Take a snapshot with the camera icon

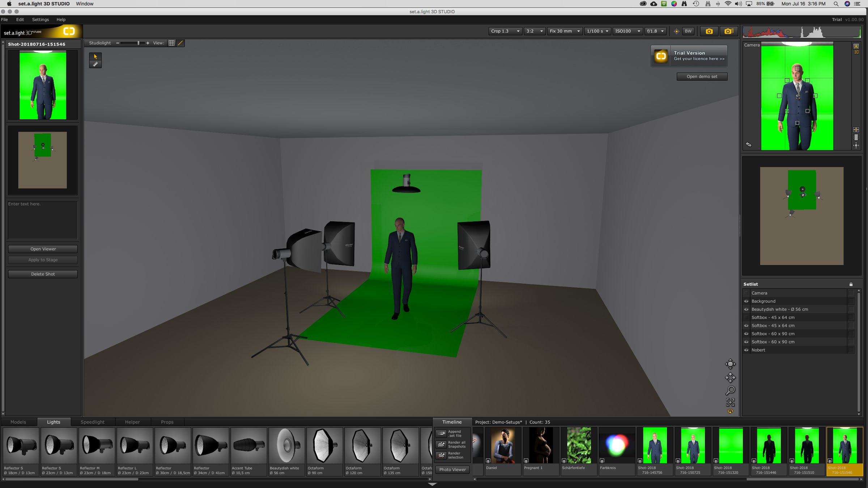pyautogui.click(x=709, y=31)
